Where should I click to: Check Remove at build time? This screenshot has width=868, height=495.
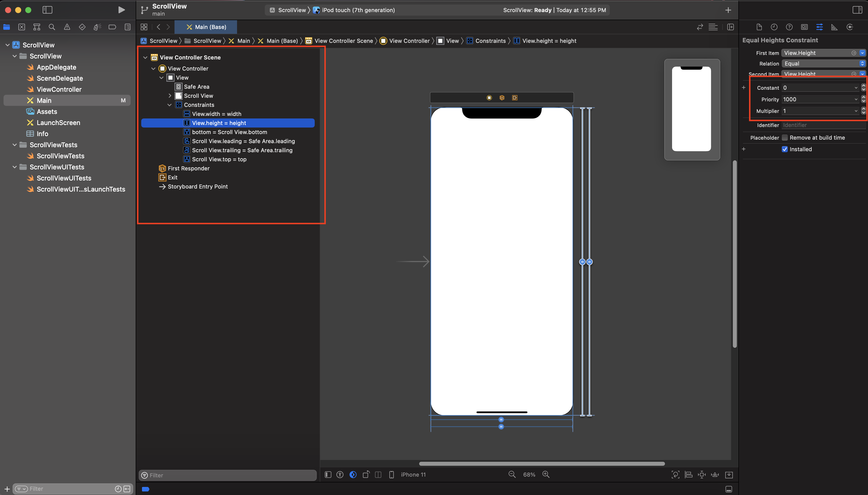[785, 138]
